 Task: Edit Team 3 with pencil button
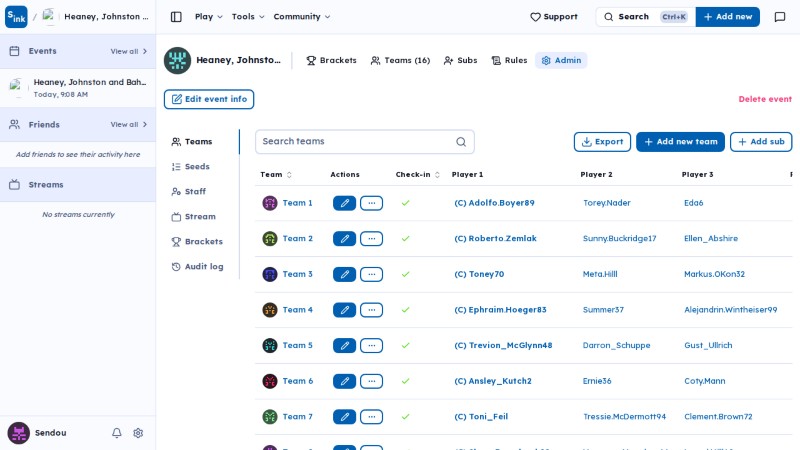click(344, 274)
